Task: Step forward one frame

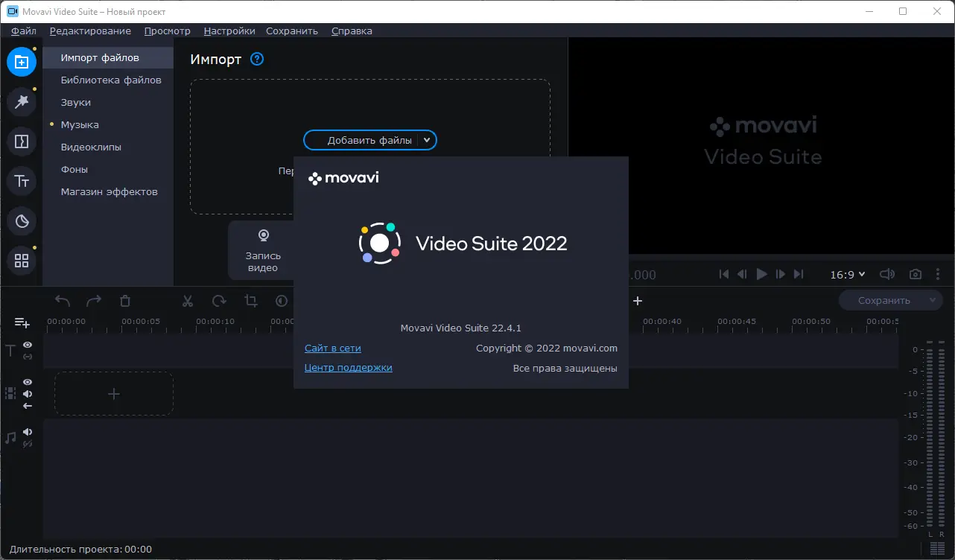Action: pyautogui.click(x=781, y=274)
